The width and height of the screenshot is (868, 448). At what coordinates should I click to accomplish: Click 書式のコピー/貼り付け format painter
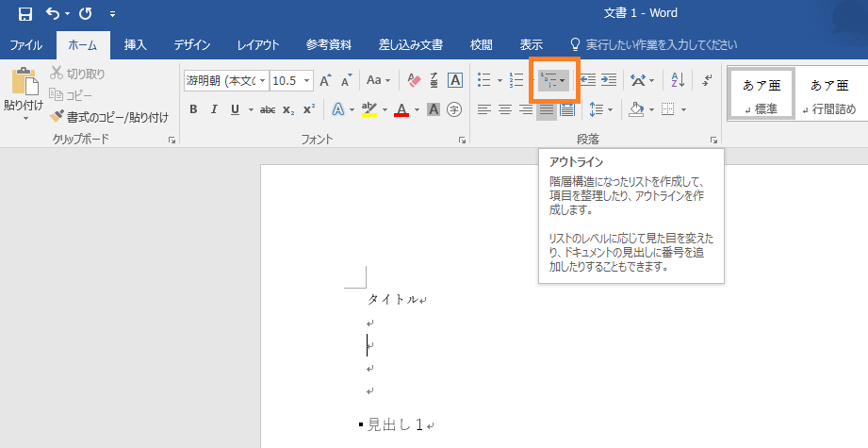[109, 117]
